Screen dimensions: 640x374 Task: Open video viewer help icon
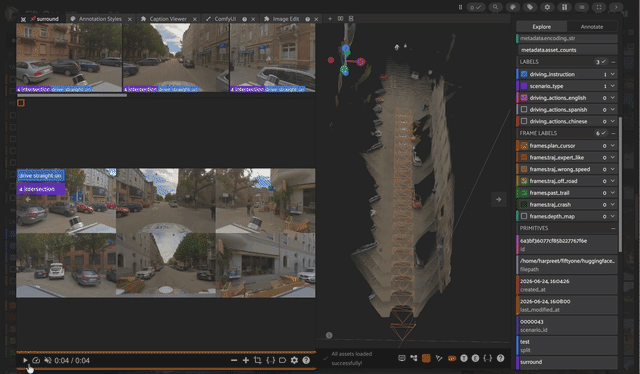[x=306, y=360]
